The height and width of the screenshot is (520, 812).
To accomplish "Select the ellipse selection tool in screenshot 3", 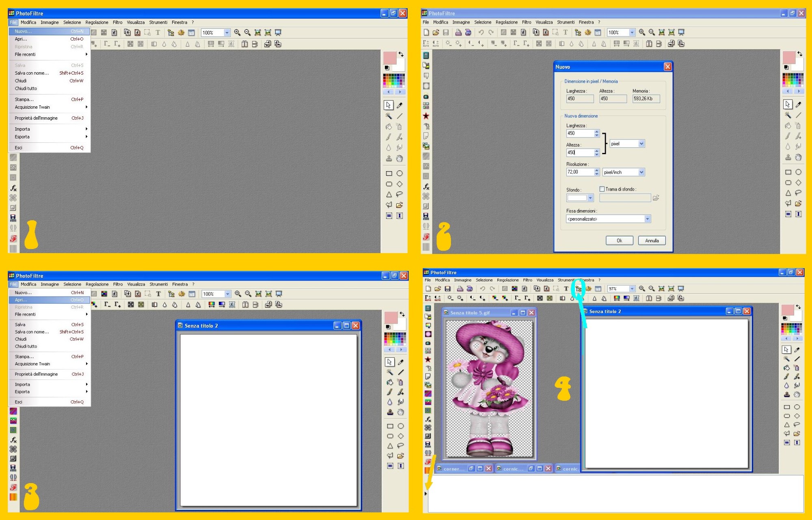I will click(x=401, y=426).
